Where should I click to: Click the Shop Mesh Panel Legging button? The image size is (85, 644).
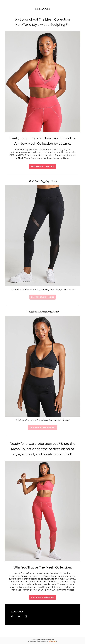[x=42, y=297]
